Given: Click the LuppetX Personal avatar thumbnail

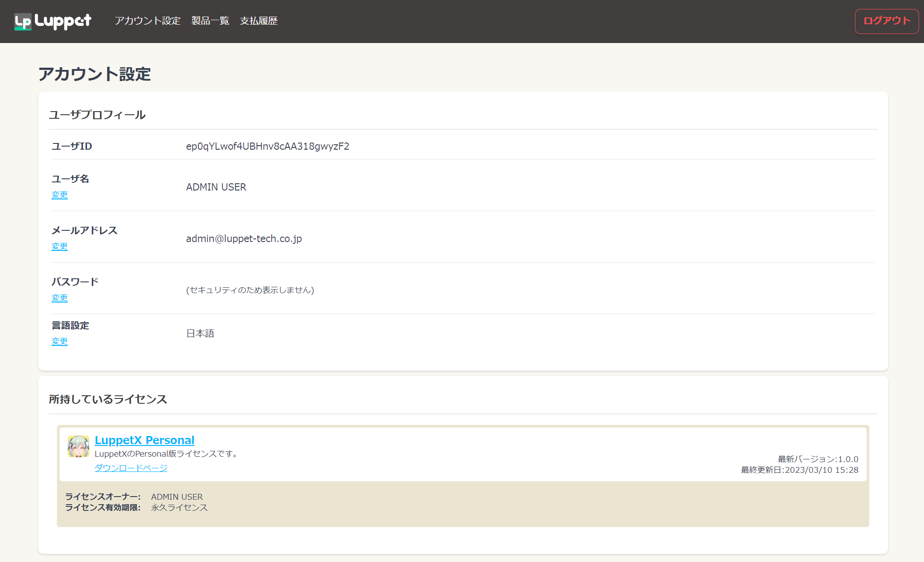Looking at the screenshot, I should (x=78, y=446).
